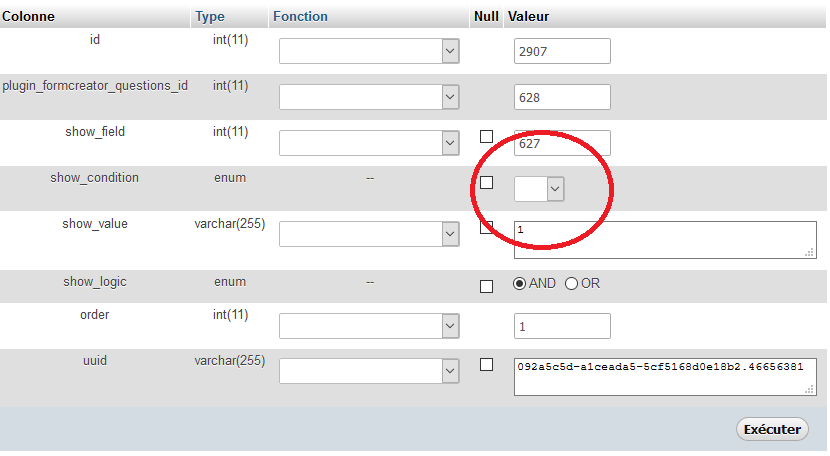
Task: Open Fonction dropdown for plugin_formcreator_questions_id
Action: [369, 97]
